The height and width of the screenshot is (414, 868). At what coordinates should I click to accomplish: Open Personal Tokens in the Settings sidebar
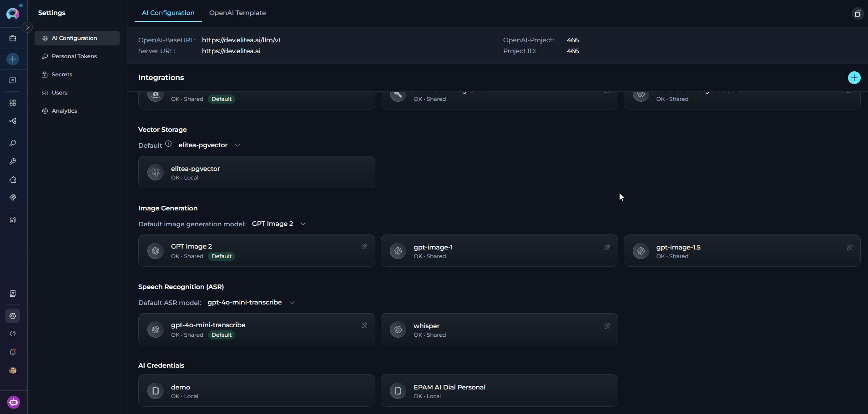point(77,56)
